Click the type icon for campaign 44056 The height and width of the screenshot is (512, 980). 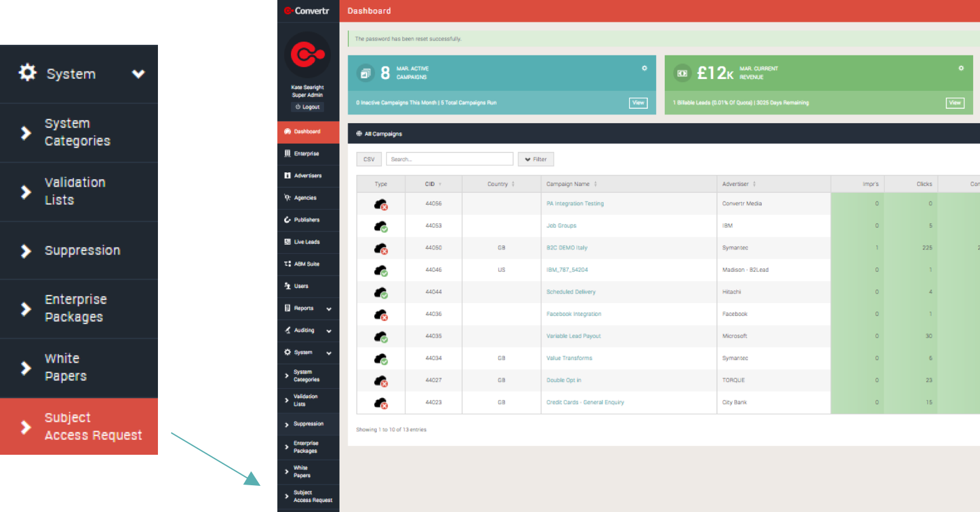coord(381,203)
